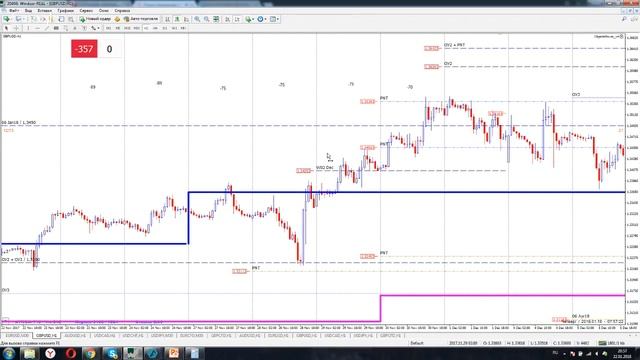Select the equidistant channel tool

pos(56,28)
